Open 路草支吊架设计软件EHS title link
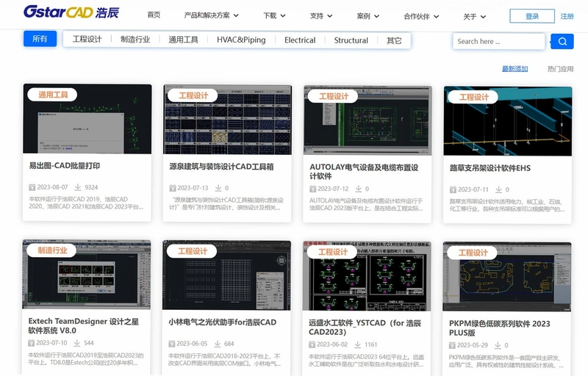The height and width of the screenshot is (376, 588). (490, 167)
